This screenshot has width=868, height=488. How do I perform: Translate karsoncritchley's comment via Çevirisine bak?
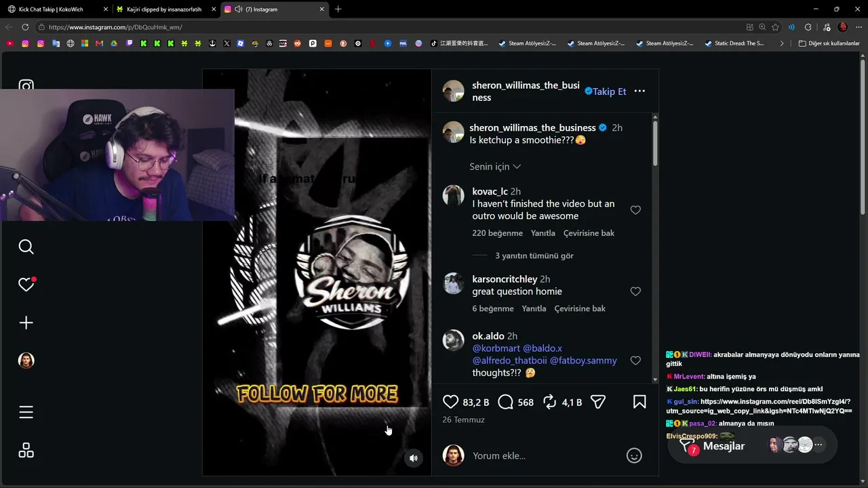[580, 308]
